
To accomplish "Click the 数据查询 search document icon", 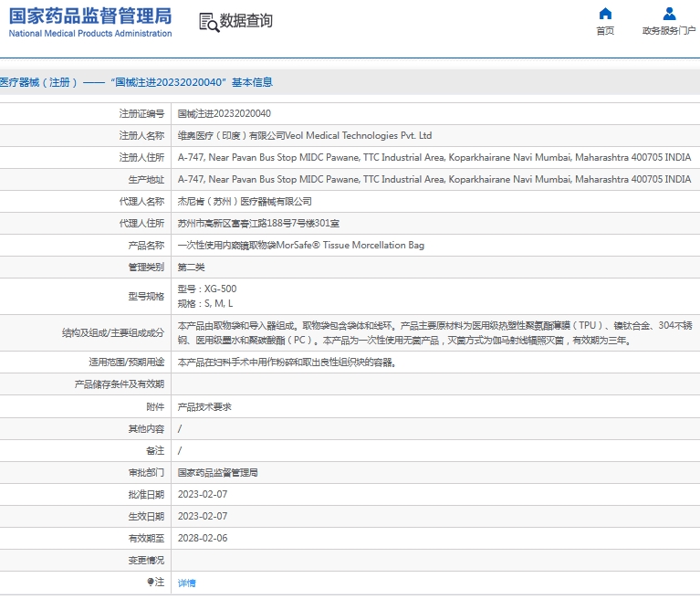I will tap(209, 22).
